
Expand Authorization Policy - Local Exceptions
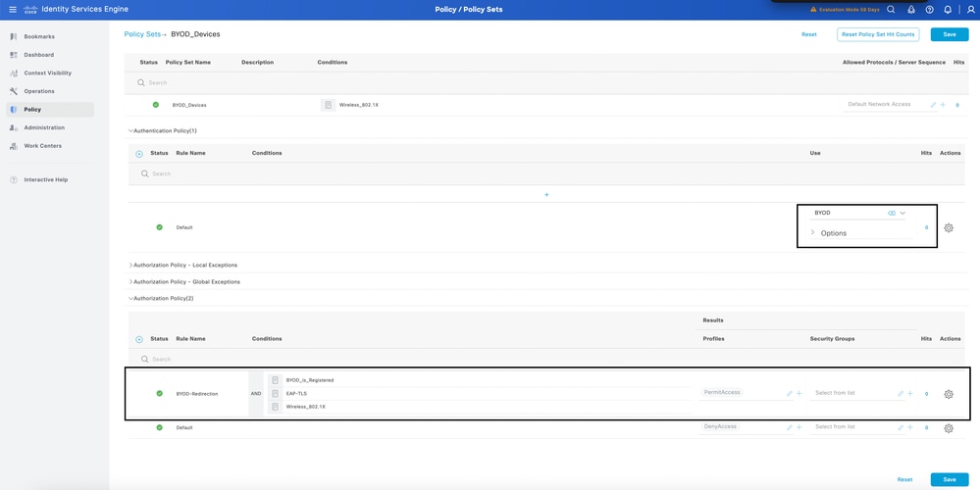[x=130, y=266]
